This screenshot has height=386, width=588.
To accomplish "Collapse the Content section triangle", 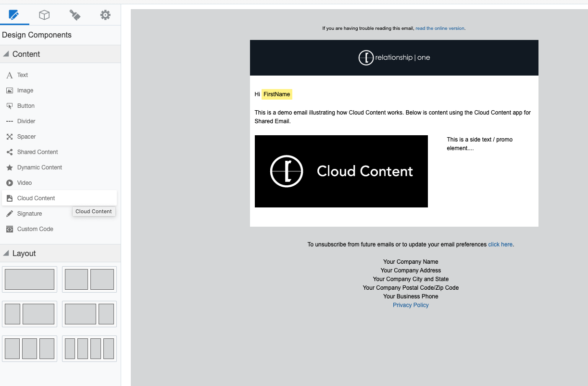I will click(x=6, y=54).
